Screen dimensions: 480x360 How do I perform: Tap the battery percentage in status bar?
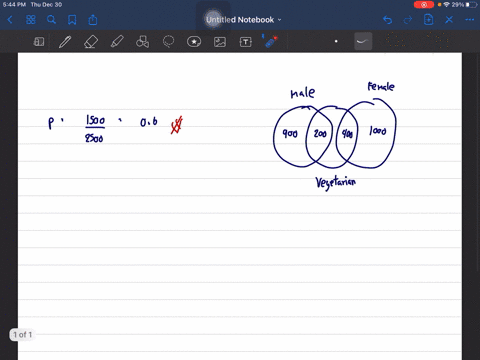(458, 5)
